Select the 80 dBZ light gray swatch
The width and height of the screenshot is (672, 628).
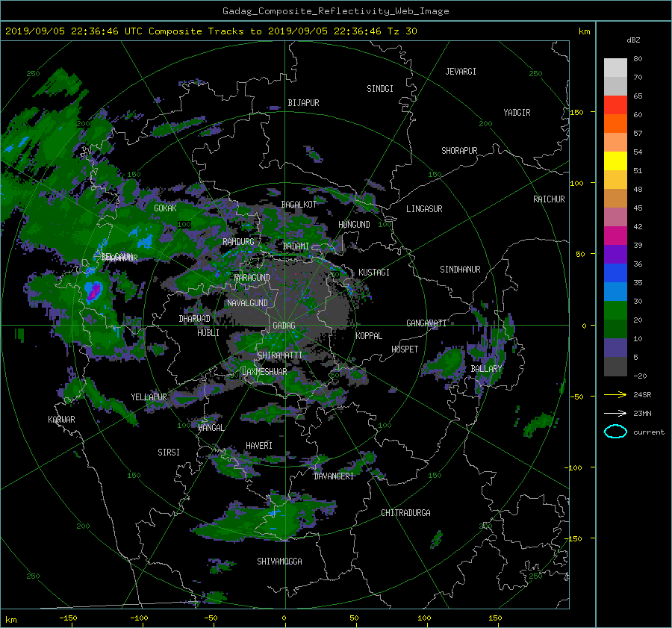[x=615, y=67]
